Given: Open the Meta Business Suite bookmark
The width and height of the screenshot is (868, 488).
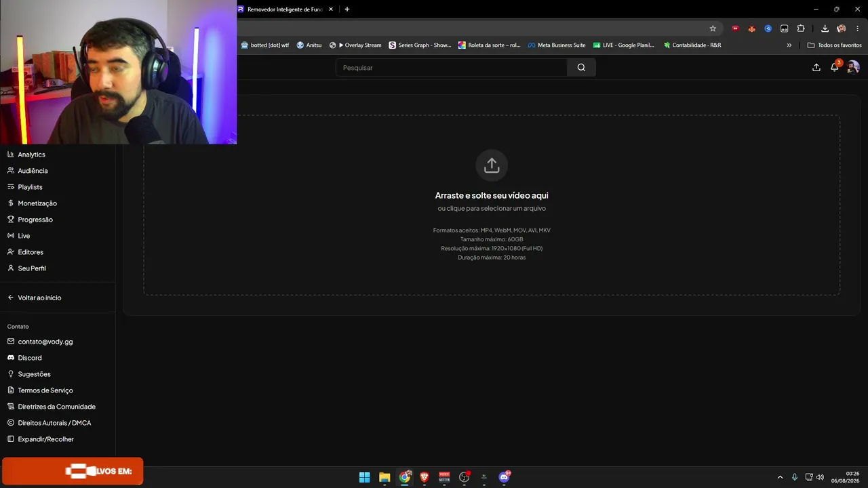Looking at the screenshot, I should coord(557,45).
